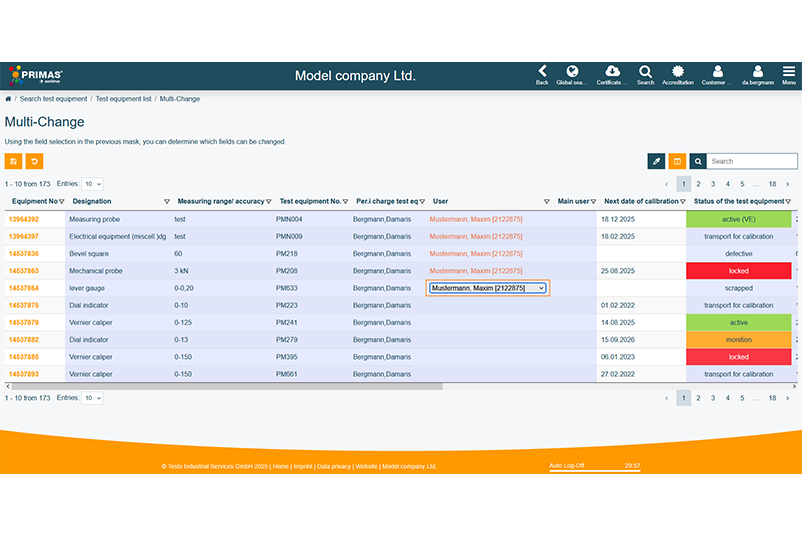Go to page 3 in top pagination
Image resolution: width=802 pixels, height=536 pixels.
click(713, 184)
